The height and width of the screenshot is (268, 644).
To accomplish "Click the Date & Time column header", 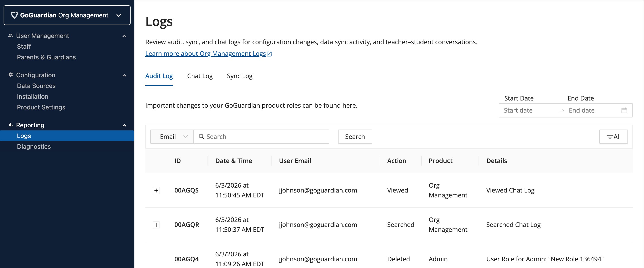I will (x=233, y=161).
